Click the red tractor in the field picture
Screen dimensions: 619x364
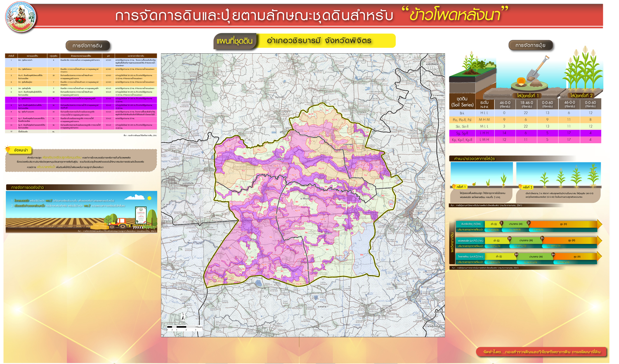pos(120,223)
